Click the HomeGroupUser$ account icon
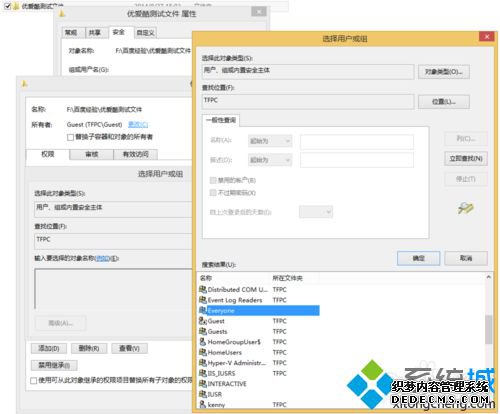The height and width of the screenshot is (414, 500). 203,342
